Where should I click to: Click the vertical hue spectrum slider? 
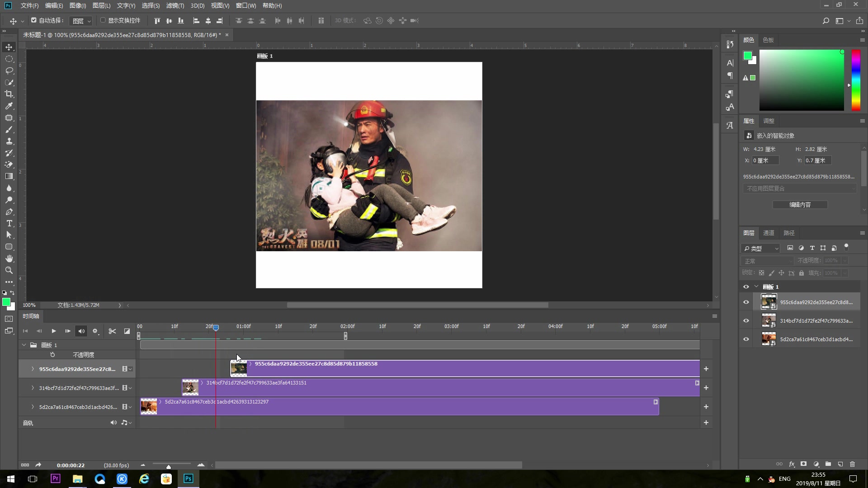pos(856,80)
